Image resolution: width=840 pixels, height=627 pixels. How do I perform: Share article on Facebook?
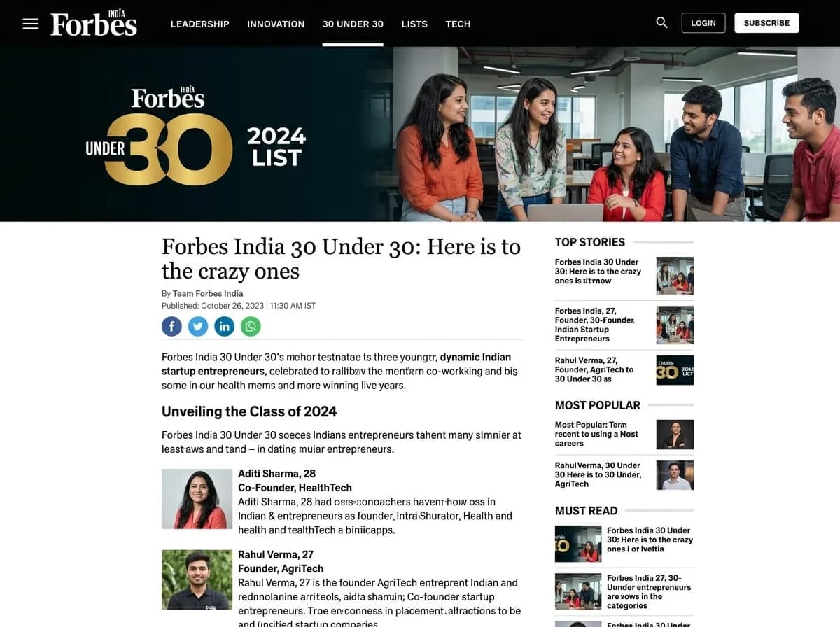point(171,326)
